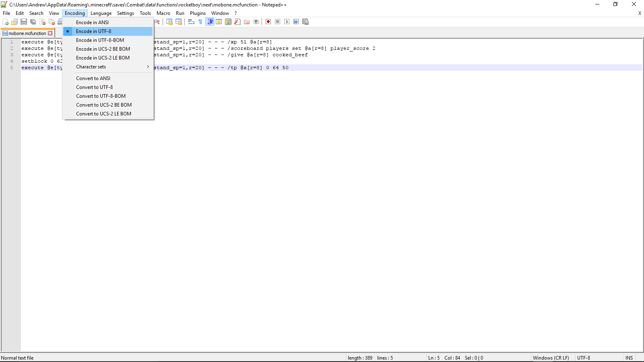Open the Plugins menu
The height and width of the screenshot is (362, 644).
pyautogui.click(x=198, y=13)
